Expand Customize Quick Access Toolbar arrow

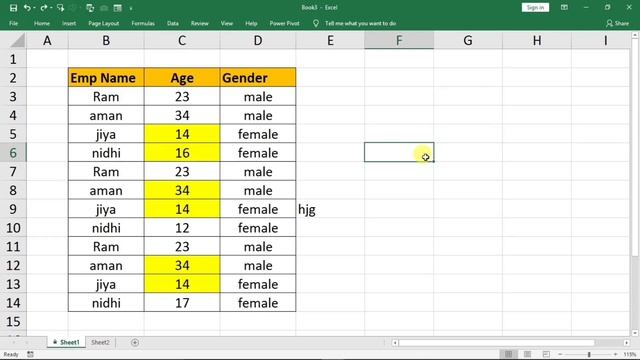[131, 8]
